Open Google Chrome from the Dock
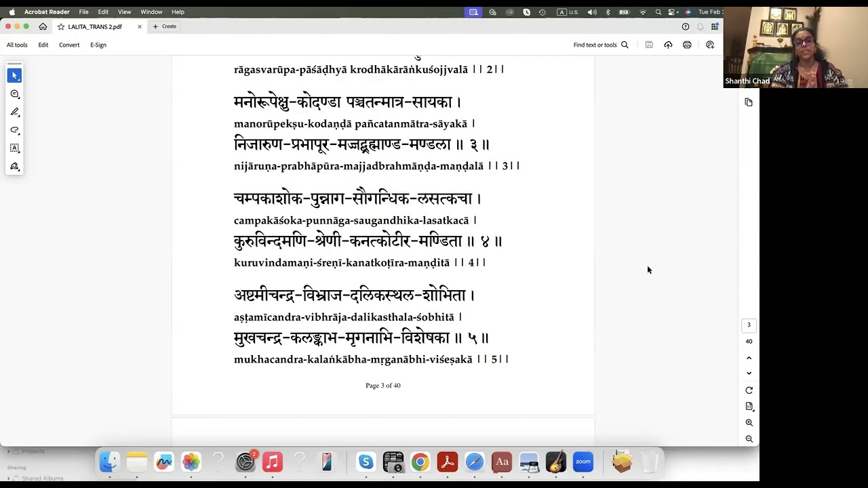This screenshot has height=488, width=868. [420, 462]
